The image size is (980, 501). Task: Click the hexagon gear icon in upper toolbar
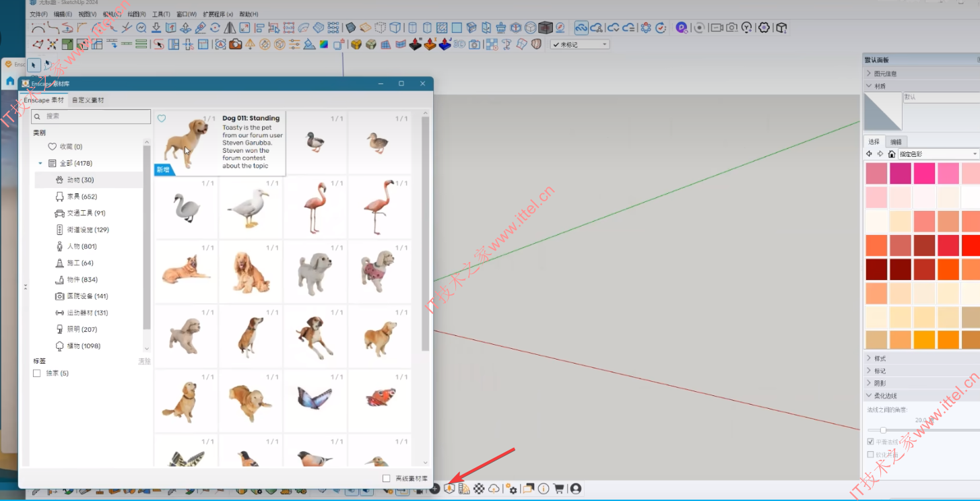click(x=764, y=28)
